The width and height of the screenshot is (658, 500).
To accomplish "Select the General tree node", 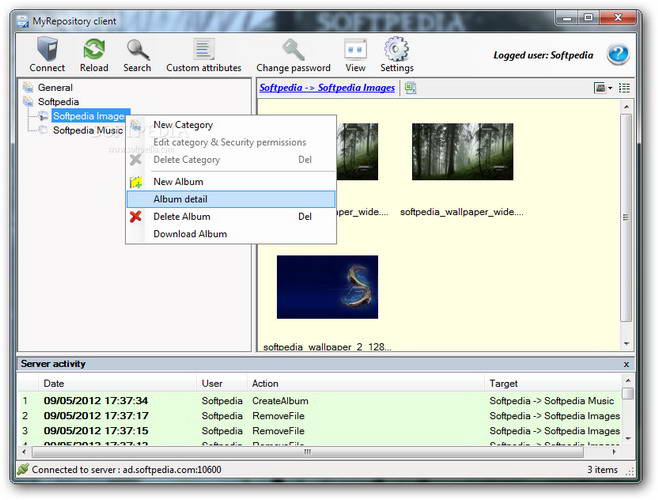I will 55,87.
